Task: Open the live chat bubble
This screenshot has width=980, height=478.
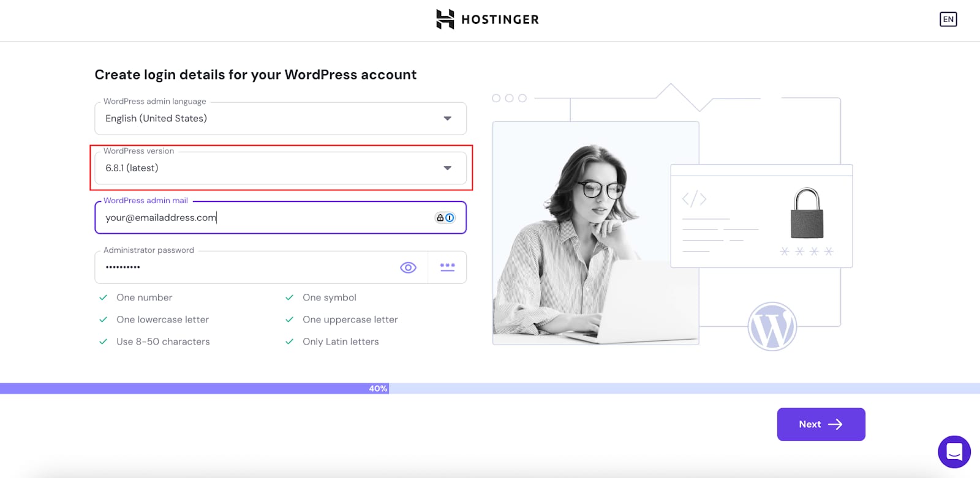Action: pos(954,452)
